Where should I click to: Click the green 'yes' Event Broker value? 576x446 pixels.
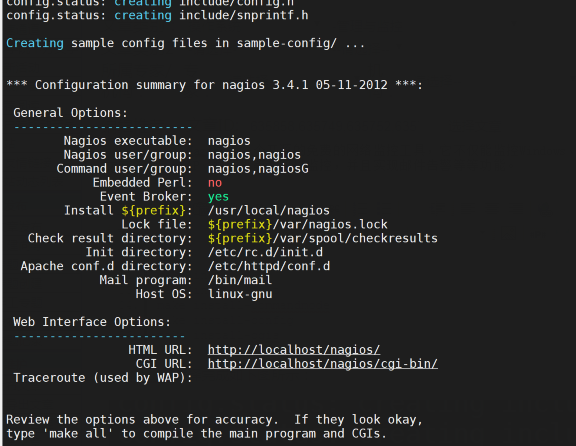pos(218,197)
